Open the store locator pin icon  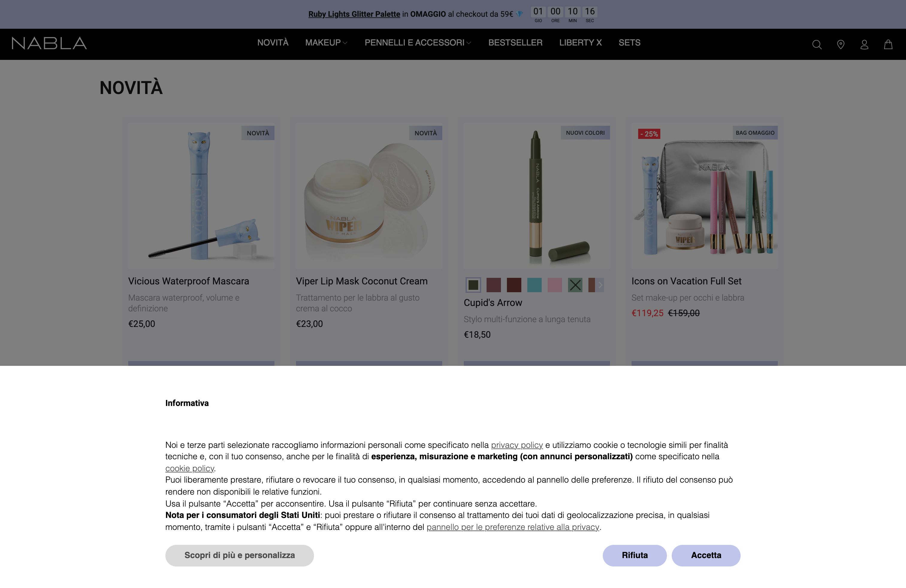pos(840,45)
